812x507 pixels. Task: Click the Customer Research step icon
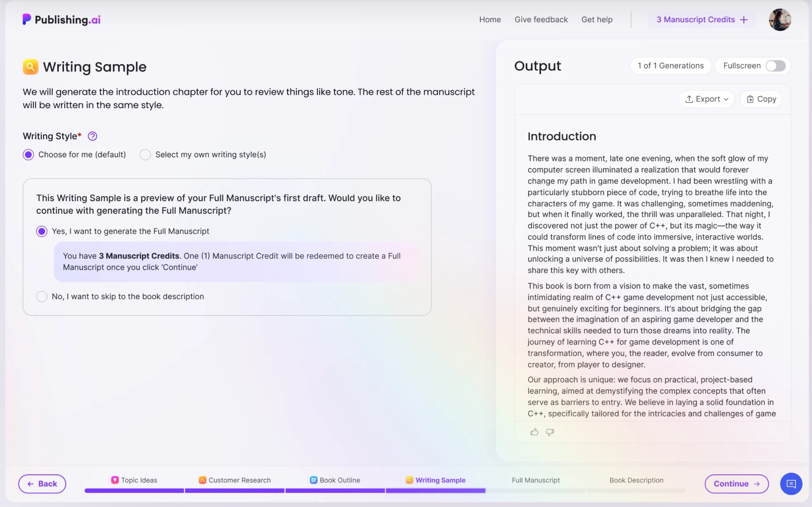(x=202, y=480)
